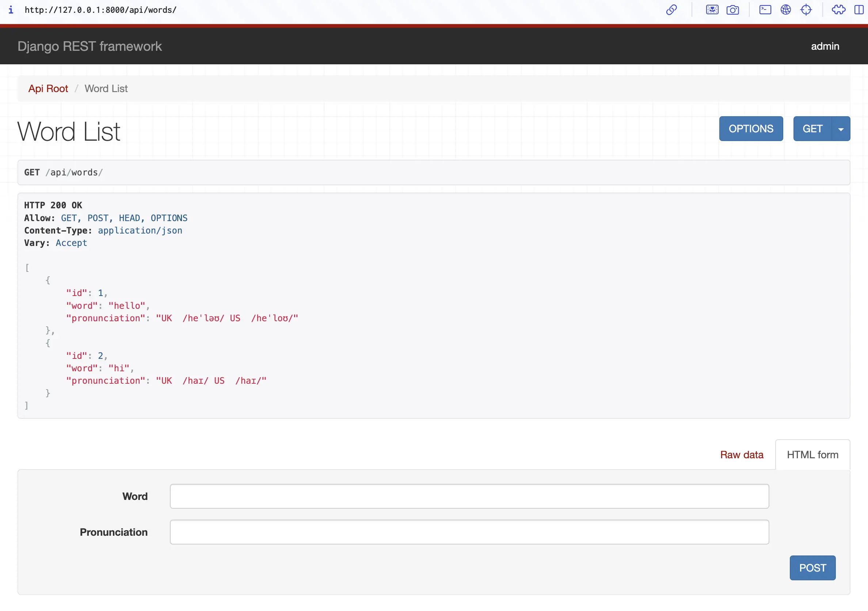Submit the form with POST button
Image resolution: width=868 pixels, height=611 pixels.
click(812, 568)
